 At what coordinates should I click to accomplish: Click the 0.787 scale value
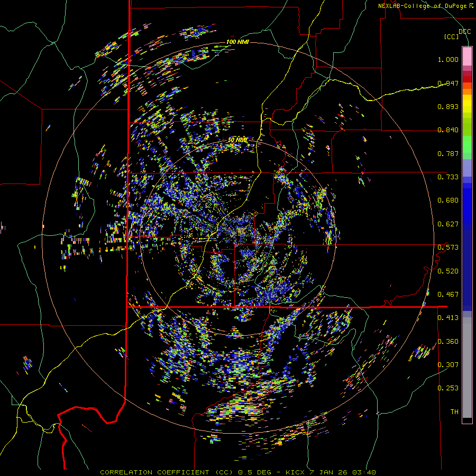click(x=448, y=153)
